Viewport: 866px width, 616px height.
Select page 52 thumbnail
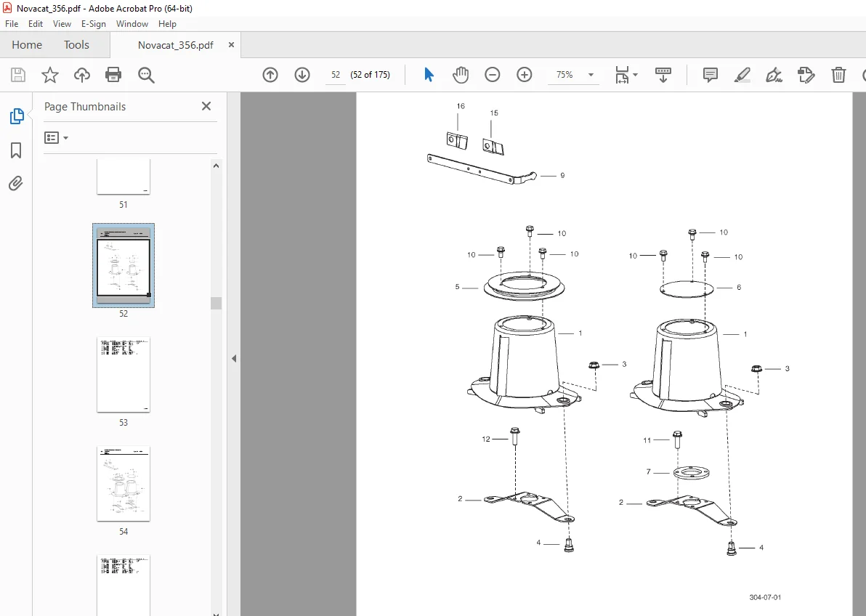(124, 265)
